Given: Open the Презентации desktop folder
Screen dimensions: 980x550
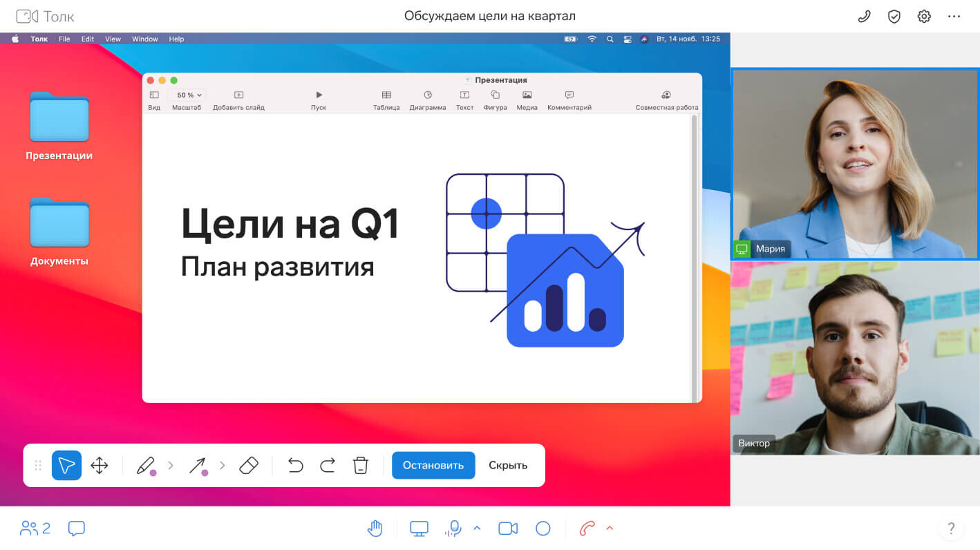Looking at the screenshot, I should click(x=59, y=126).
